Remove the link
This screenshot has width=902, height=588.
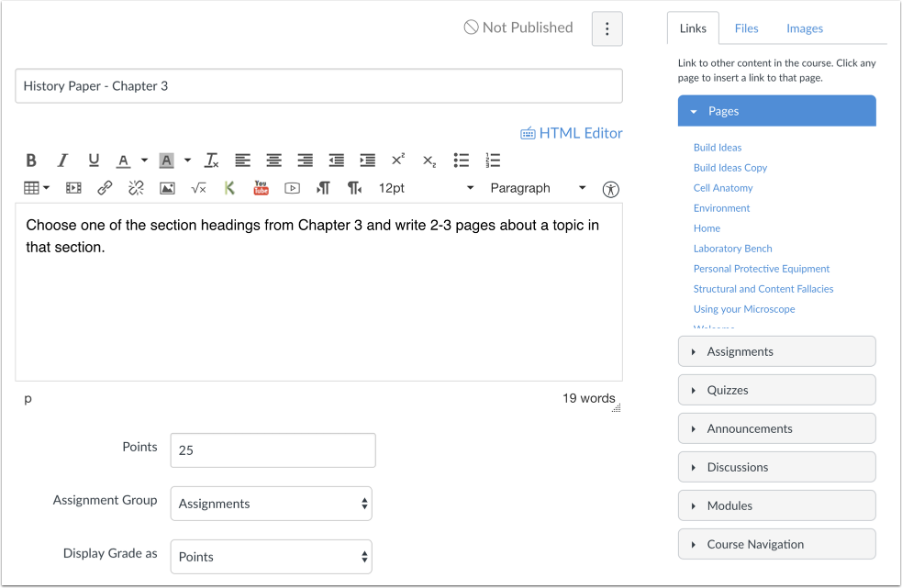(x=136, y=188)
